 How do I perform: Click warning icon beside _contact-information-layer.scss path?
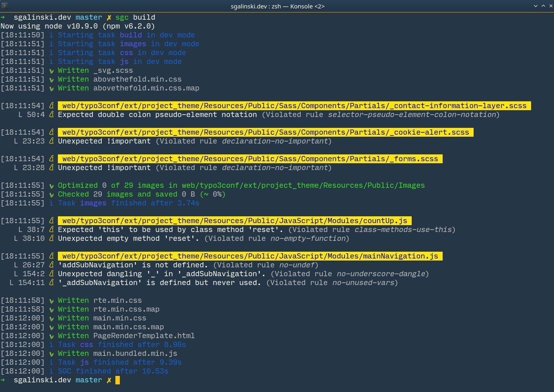point(51,106)
